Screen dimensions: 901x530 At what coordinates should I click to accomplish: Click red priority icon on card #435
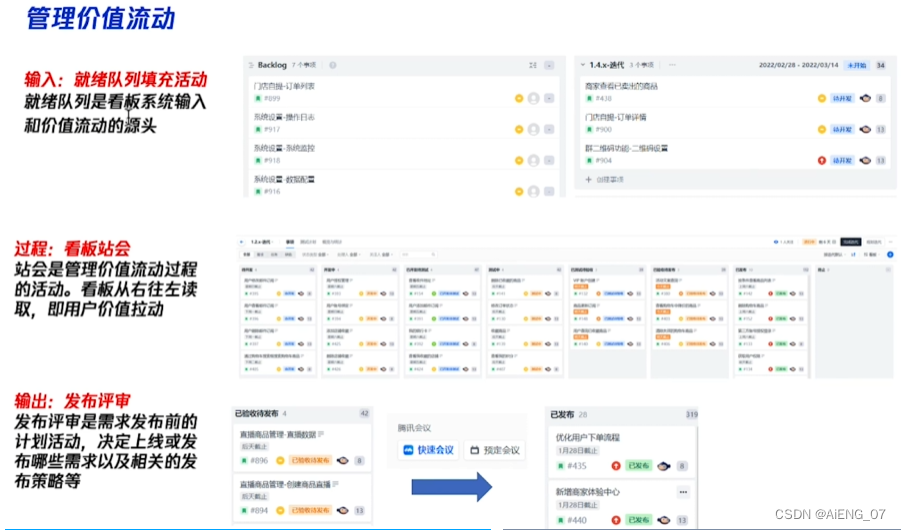(x=616, y=466)
